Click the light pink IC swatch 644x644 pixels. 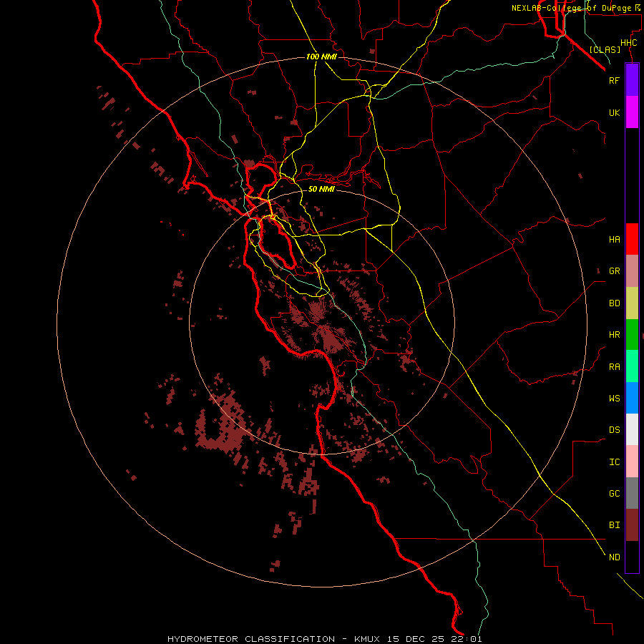click(632, 462)
